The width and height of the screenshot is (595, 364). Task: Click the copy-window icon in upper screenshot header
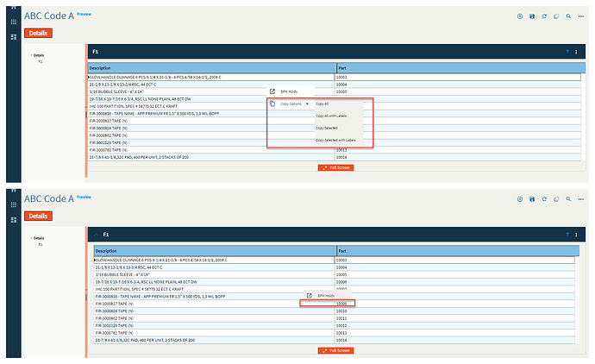tap(556, 16)
